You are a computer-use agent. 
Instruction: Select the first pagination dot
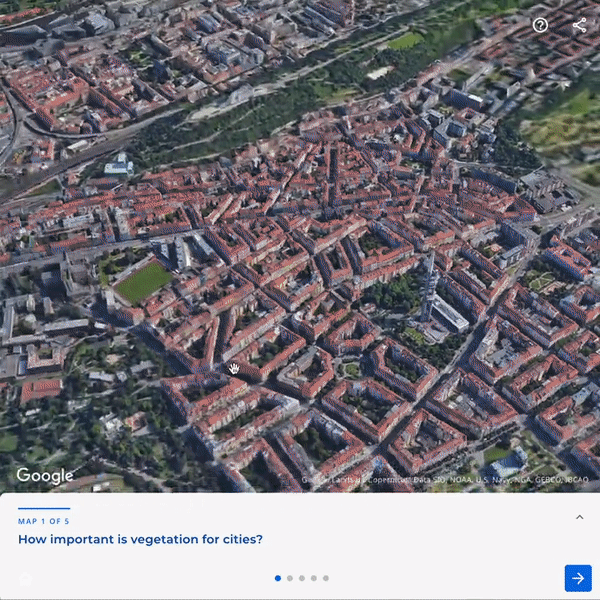coord(278,578)
